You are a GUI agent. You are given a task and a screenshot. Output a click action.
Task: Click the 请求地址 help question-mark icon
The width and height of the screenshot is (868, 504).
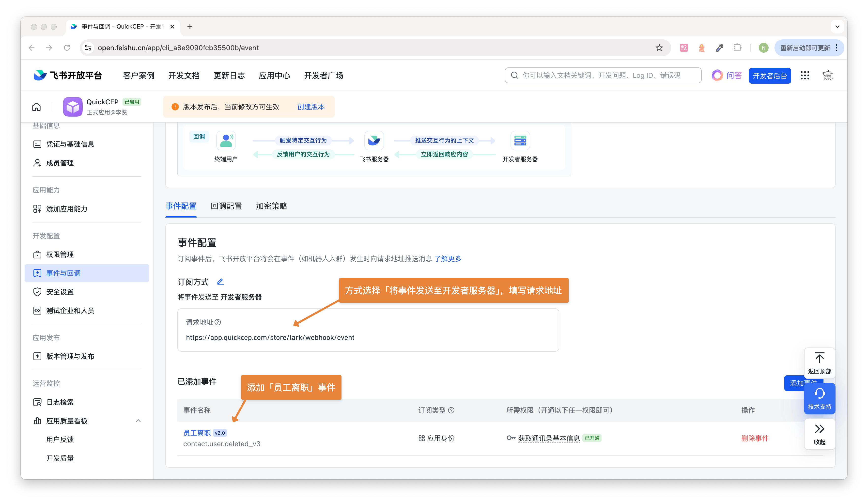pos(218,322)
